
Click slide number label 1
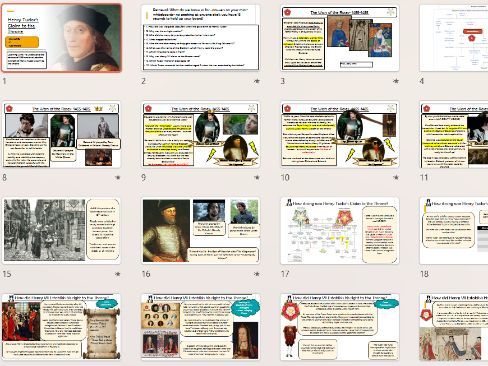(4, 81)
